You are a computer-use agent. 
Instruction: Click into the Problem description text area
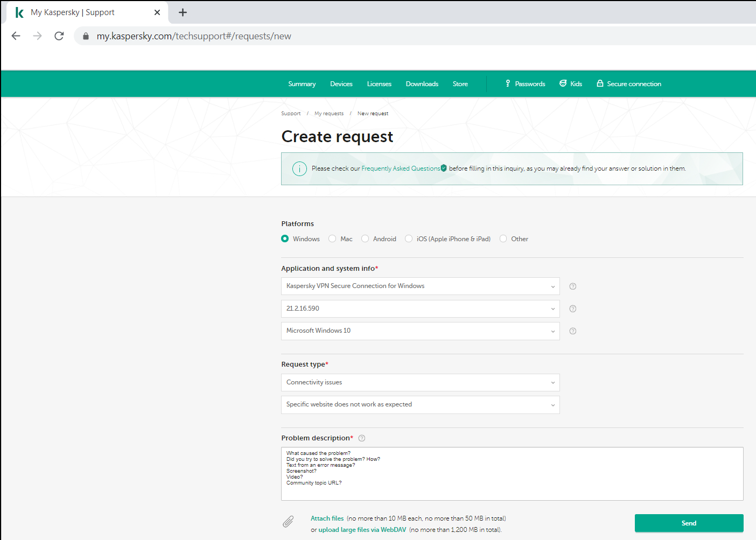512,474
